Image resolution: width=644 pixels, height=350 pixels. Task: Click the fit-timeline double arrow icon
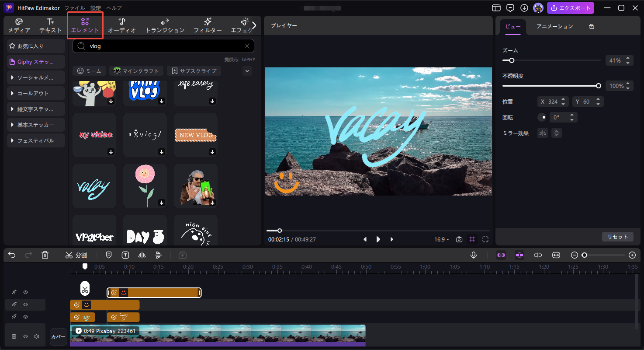click(x=556, y=255)
